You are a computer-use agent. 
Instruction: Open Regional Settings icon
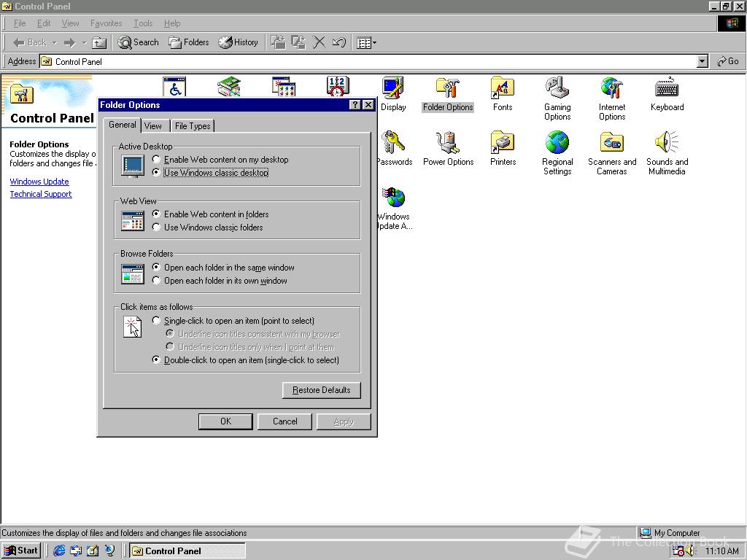click(x=557, y=153)
